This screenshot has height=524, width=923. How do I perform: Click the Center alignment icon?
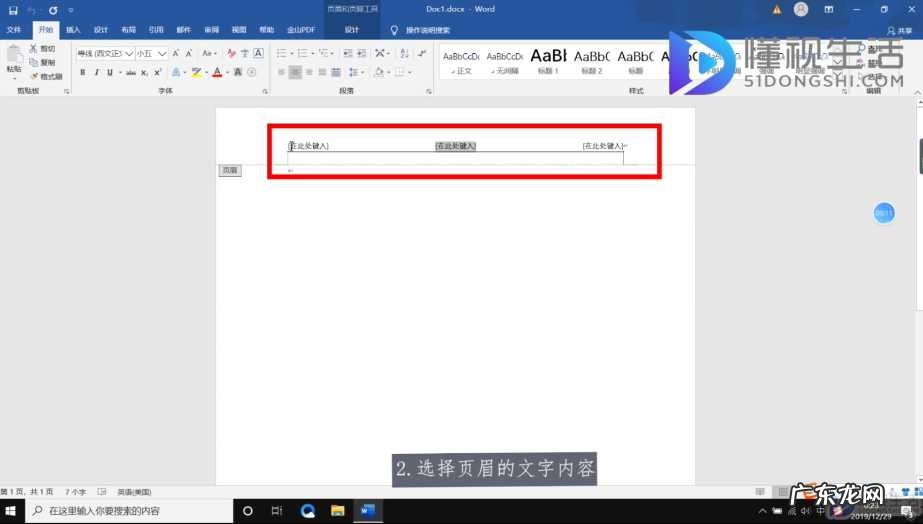point(295,72)
